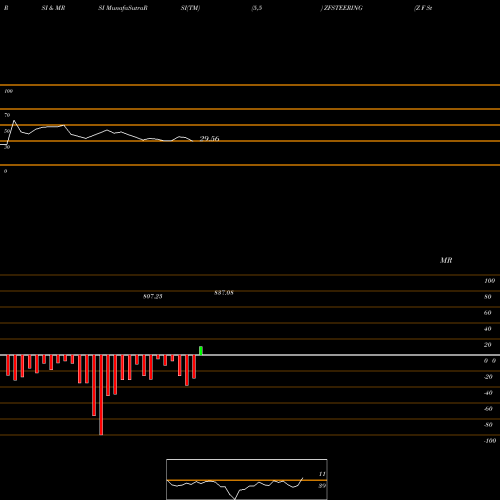Click the first red bar at left edge
The width and height of the screenshot is (500, 500).
click(x=8, y=365)
